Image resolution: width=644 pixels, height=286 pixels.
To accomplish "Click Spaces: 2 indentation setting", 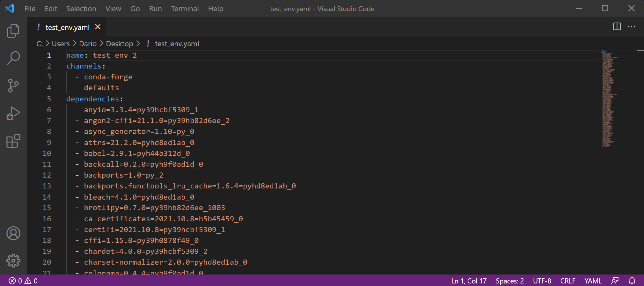I will 509,281.
